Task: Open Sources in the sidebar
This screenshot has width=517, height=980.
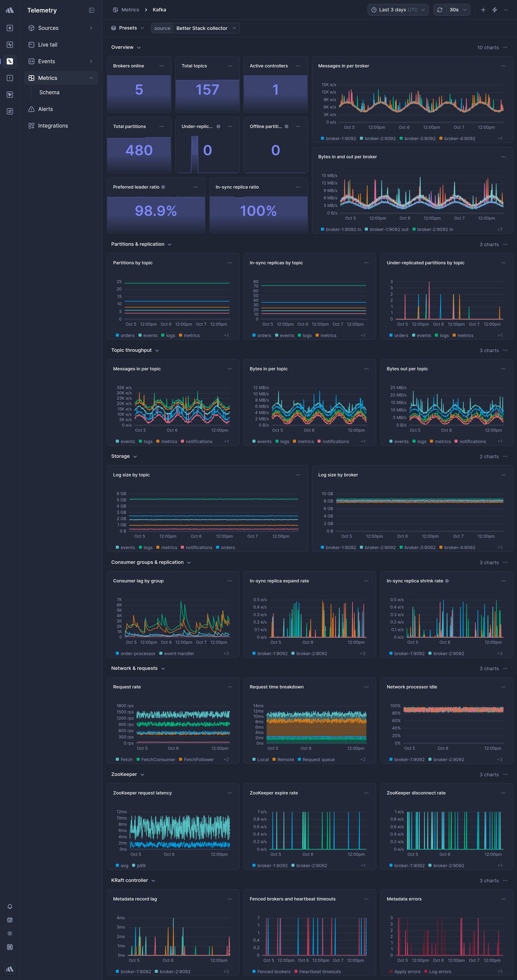Action: pyautogui.click(x=60, y=28)
